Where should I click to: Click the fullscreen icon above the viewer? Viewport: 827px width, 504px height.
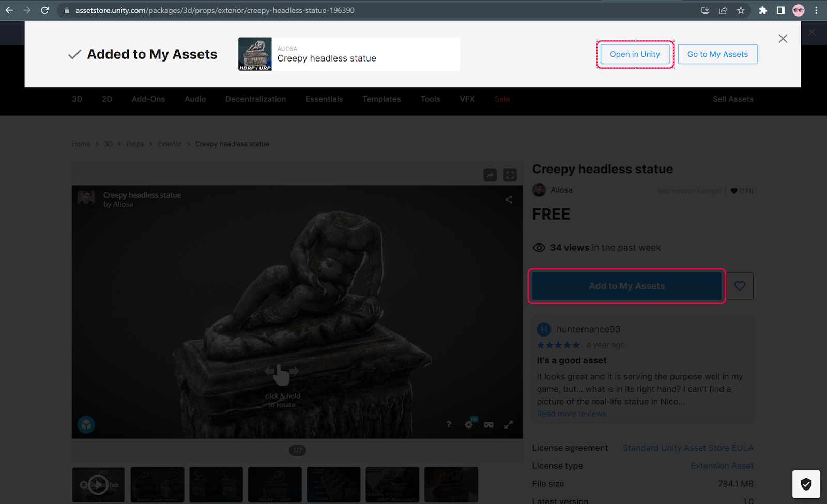510,175
